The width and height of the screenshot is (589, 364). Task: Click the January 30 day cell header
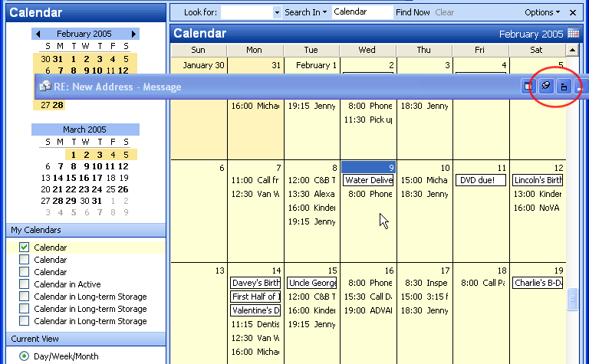(199, 65)
